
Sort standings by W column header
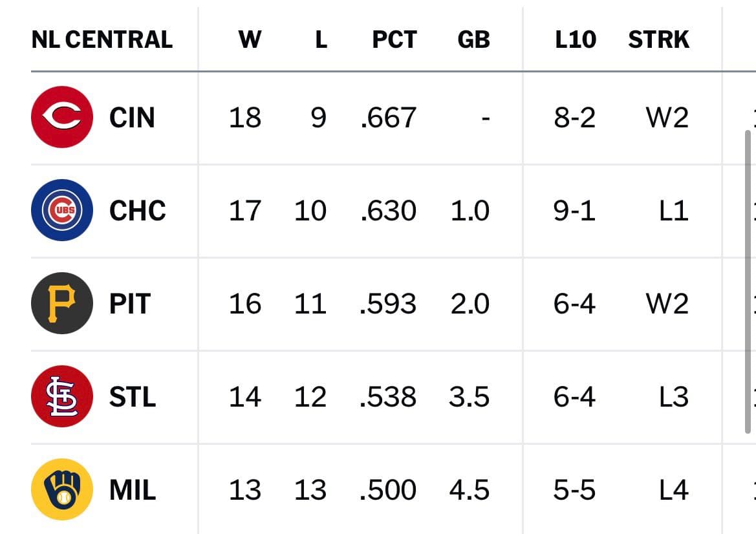coord(250,39)
